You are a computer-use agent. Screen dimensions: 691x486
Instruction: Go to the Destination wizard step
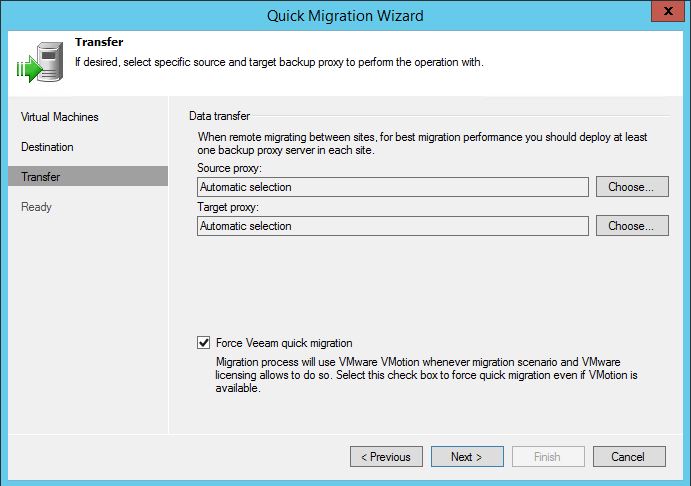click(47, 147)
